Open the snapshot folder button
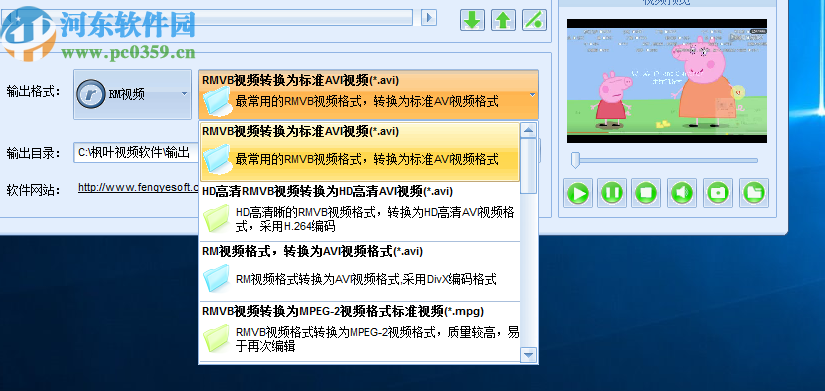 point(753,193)
